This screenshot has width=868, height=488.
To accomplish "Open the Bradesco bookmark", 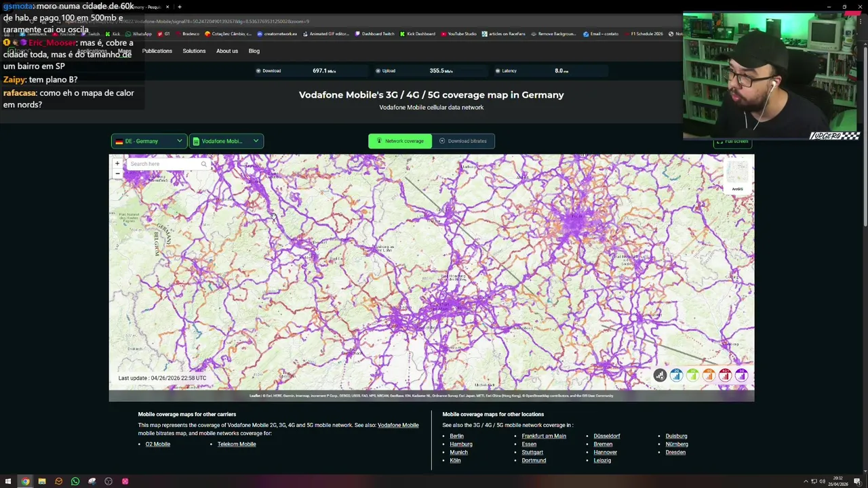I will point(188,34).
